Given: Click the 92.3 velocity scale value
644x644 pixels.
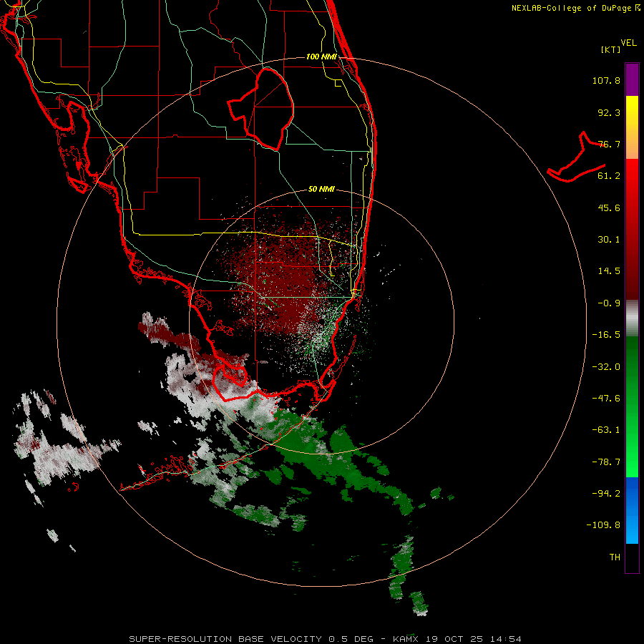Looking at the screenshot, I should tap(609, 112).
